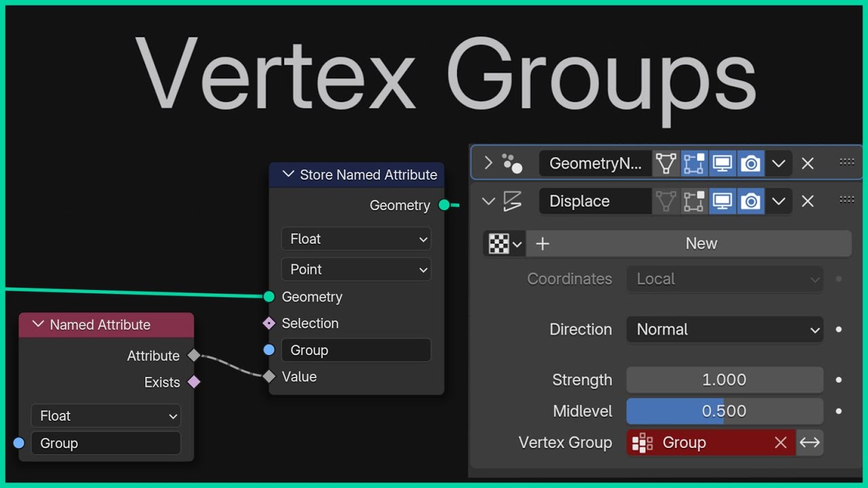Collapse the Named Attribute node

pos(38,325)
